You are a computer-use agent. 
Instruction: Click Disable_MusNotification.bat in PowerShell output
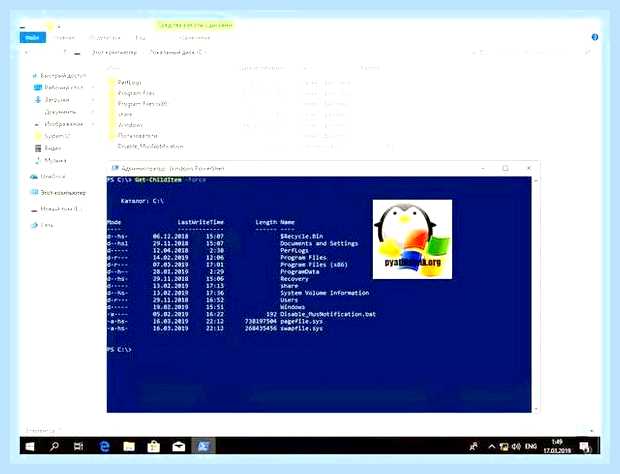click(328, 314)
